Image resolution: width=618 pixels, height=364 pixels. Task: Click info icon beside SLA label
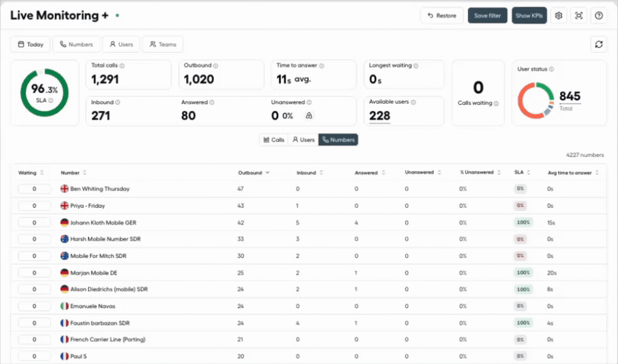pyautogui.click(x=51, y=100)
